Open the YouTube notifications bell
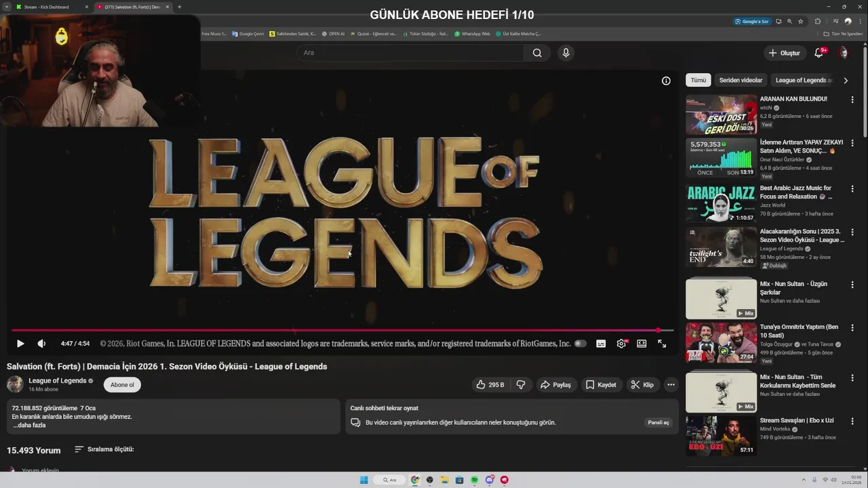 (x=819, y=53)
